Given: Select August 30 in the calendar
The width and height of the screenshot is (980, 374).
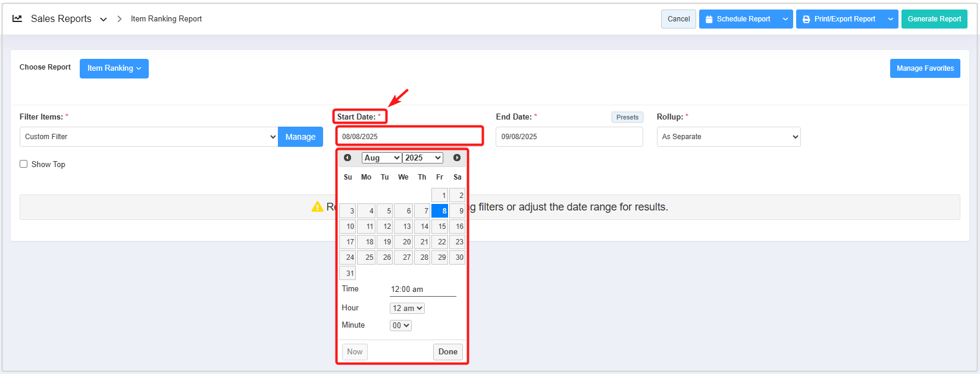Looking at the screenshot, I should (x=458, y=257).
